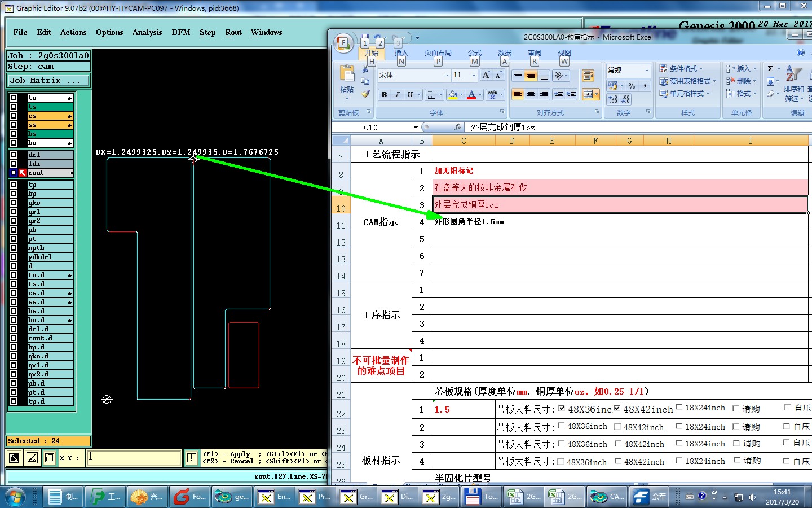Open the Rout menu
This screenshot has width=812, height=508.
tap(233, 32)
